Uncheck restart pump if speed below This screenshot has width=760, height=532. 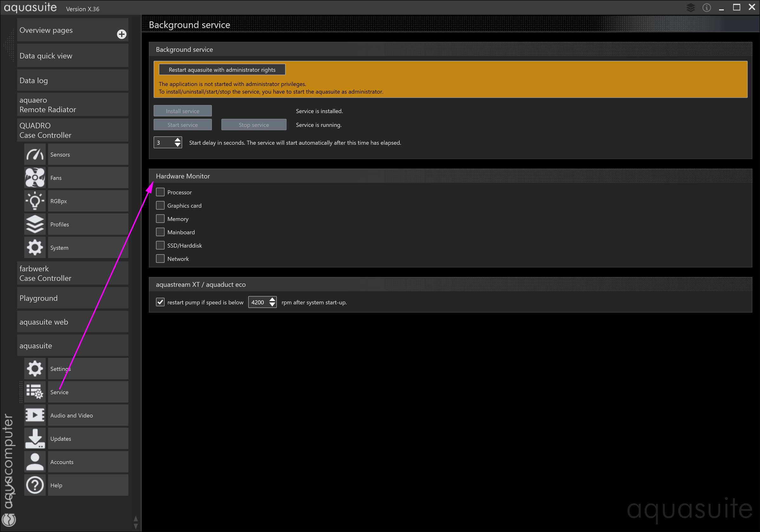coord(160,302)
